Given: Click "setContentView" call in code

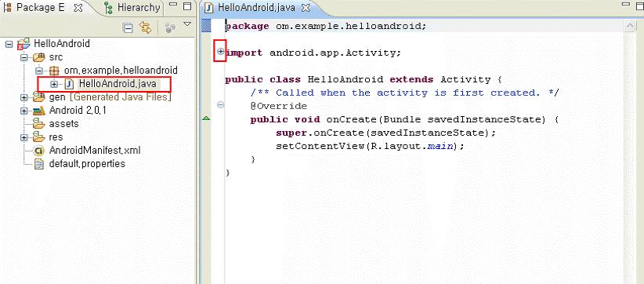Looking at the screenshot, I should (x=320, y=147).
